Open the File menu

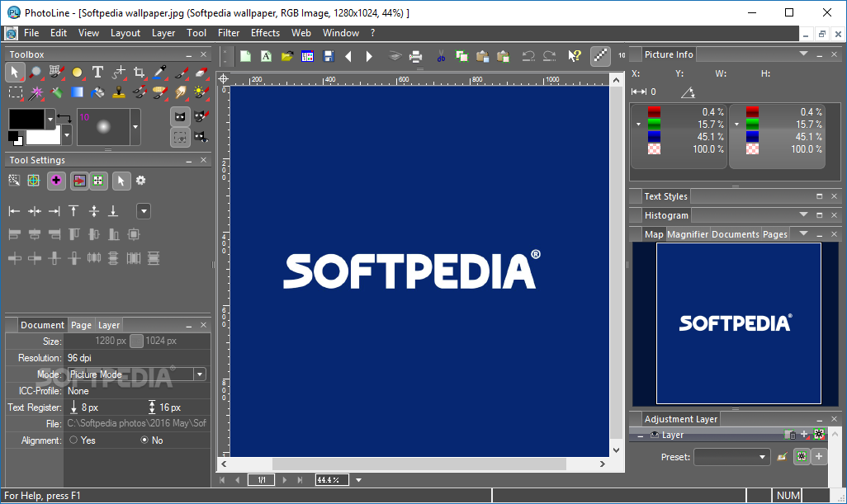[31, 33]
